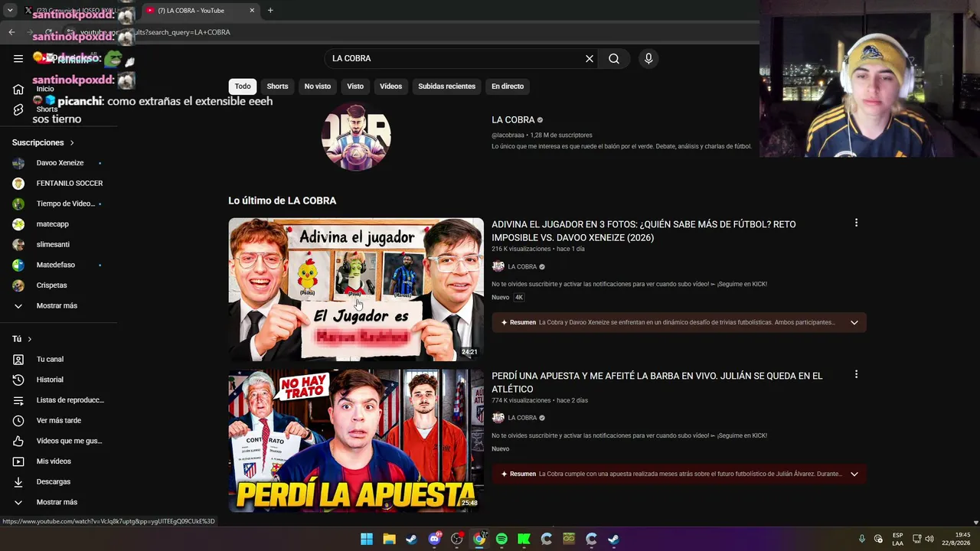Select the No visto filter chip
The image size is (980, 551).
(318, 86)
